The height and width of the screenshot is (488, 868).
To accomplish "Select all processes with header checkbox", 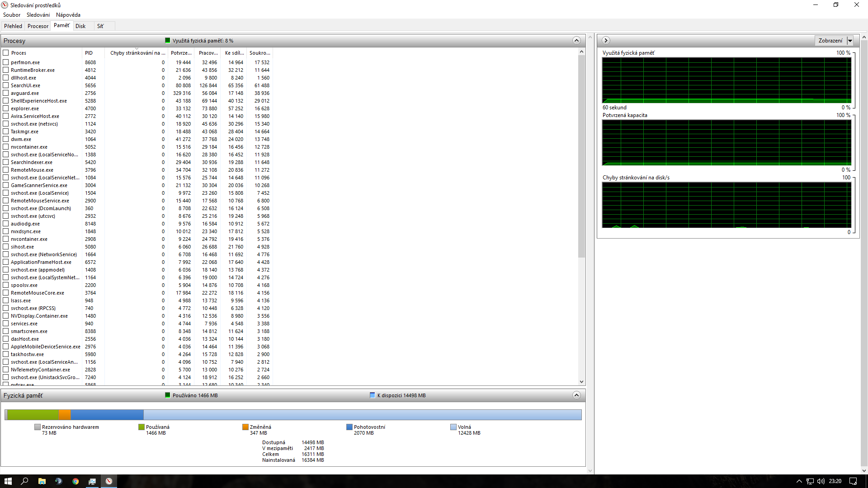I will tap(6, 53).
